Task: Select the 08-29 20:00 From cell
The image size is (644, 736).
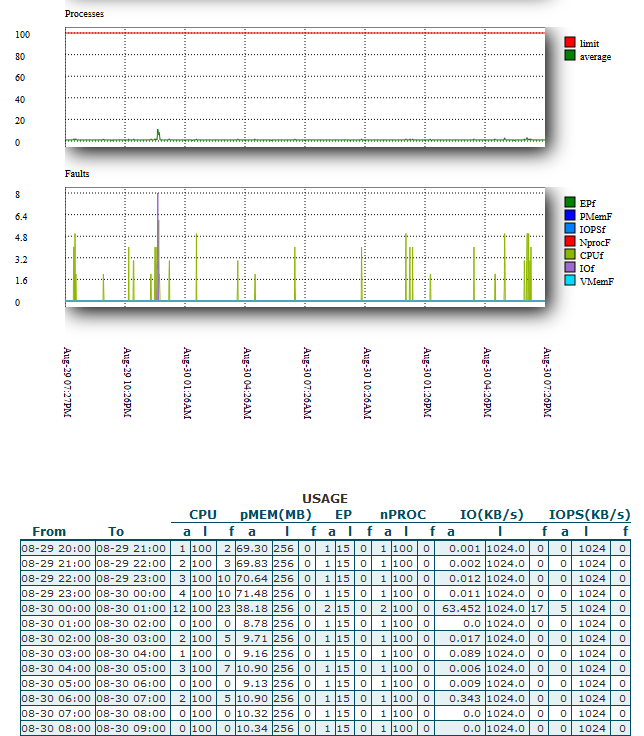Action: click(x=57, y=548)
